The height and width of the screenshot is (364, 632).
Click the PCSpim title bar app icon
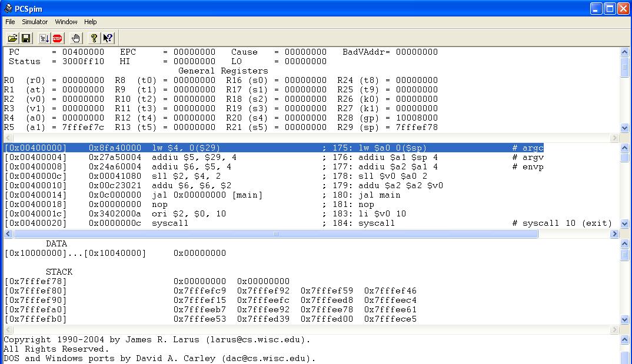tap(8, 8)
